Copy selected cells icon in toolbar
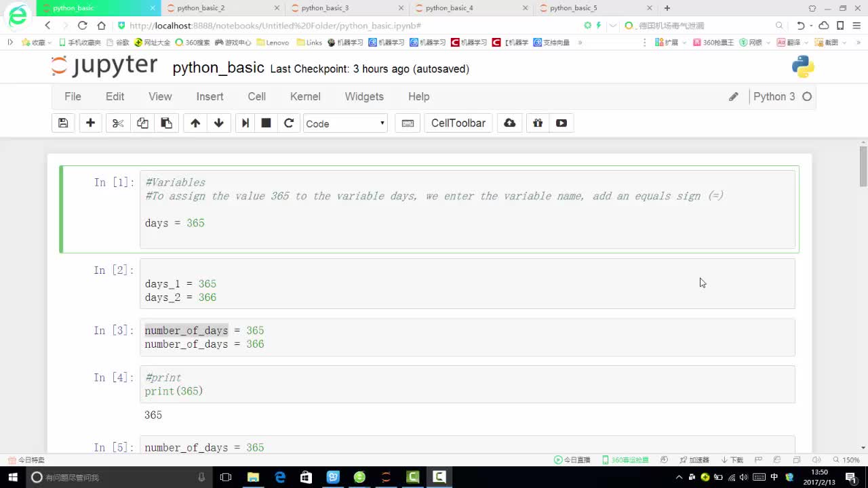868x488 pixels. pos(142,123)
